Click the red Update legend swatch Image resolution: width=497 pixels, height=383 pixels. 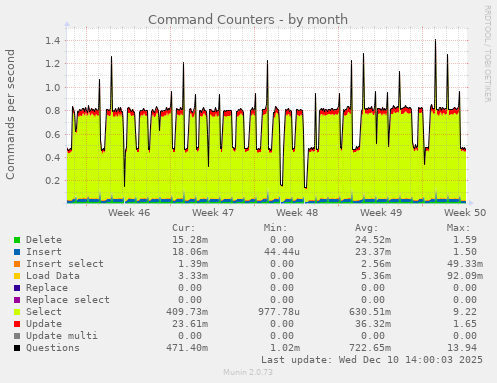click(x=17, y=324)
